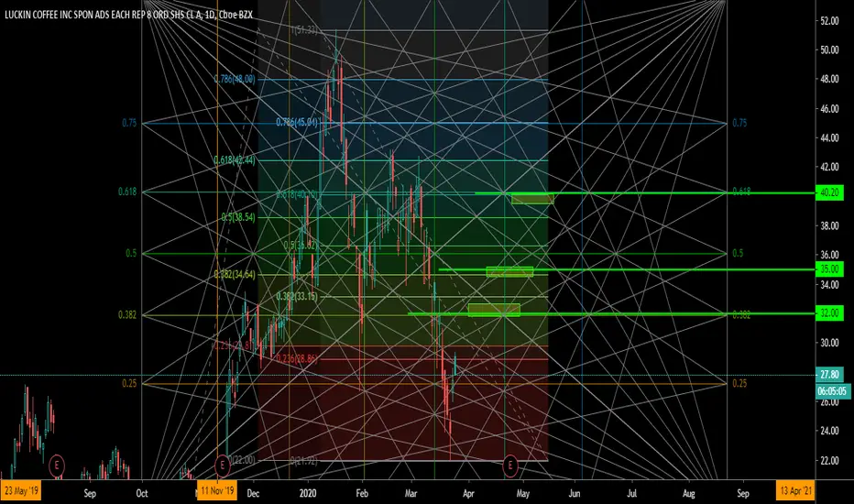Click the orange 23 May '19 date label
The image size is (854, 504).
[x=21, y=491]
